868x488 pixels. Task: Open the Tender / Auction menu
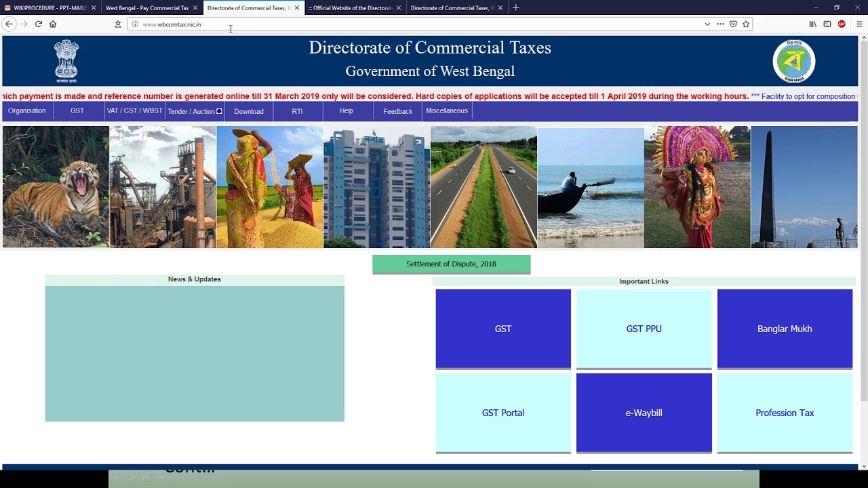click(x=195, y=111)
